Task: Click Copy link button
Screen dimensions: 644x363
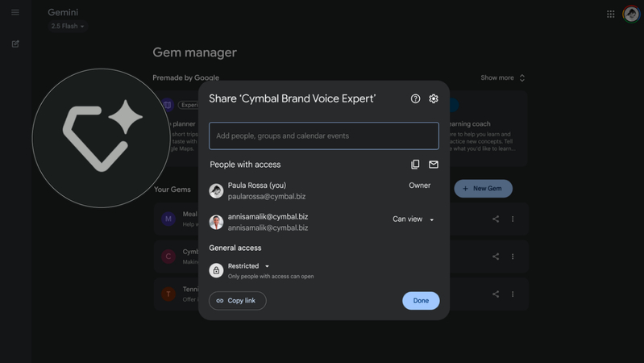Action: coord(238,301)
